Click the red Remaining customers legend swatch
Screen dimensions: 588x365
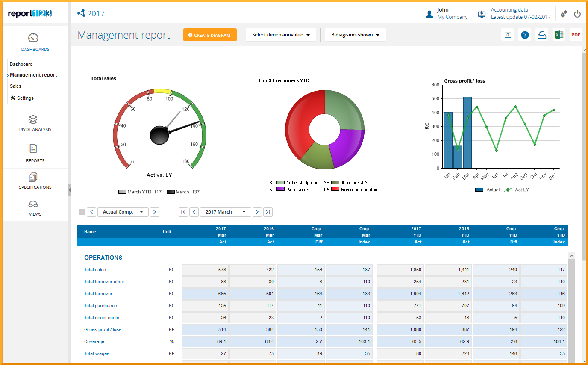click(x=335, y=189)
